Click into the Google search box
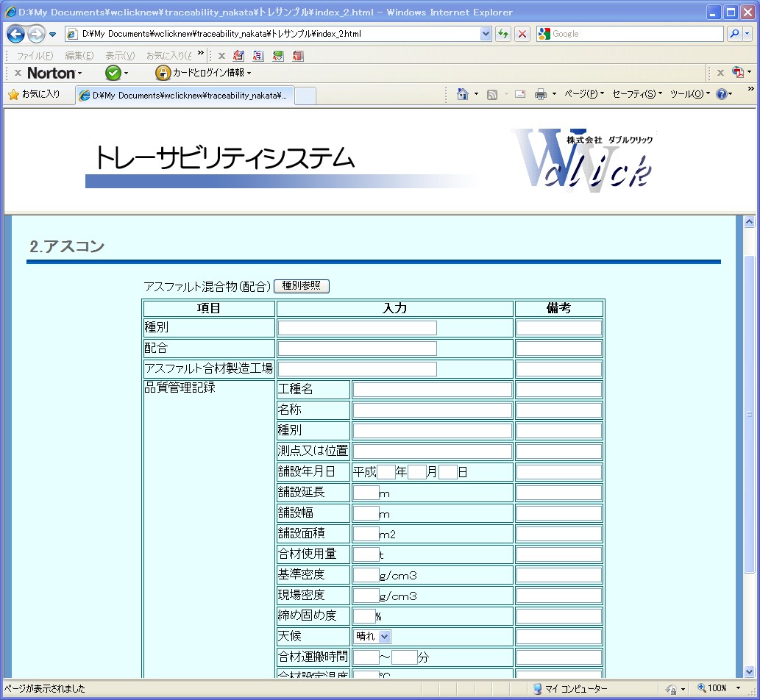 pyautogui.click(x=636, y=34)
